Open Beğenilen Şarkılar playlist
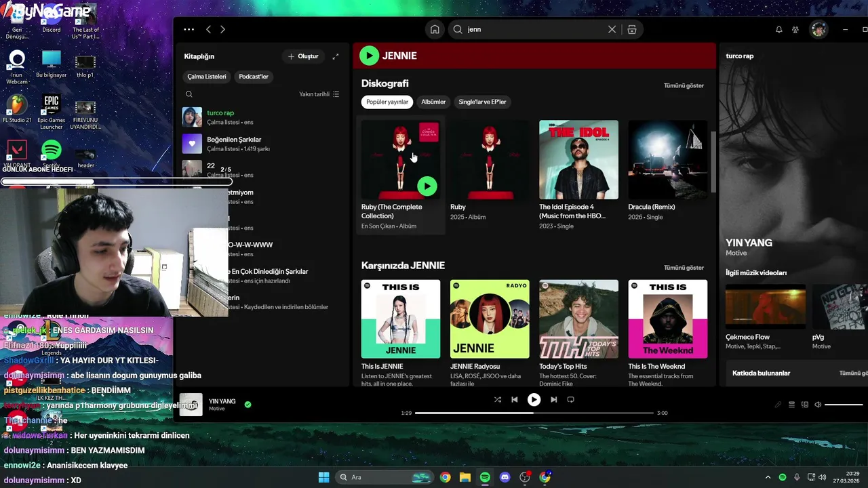This screenshot has height=488, width=868. point(263,144)
